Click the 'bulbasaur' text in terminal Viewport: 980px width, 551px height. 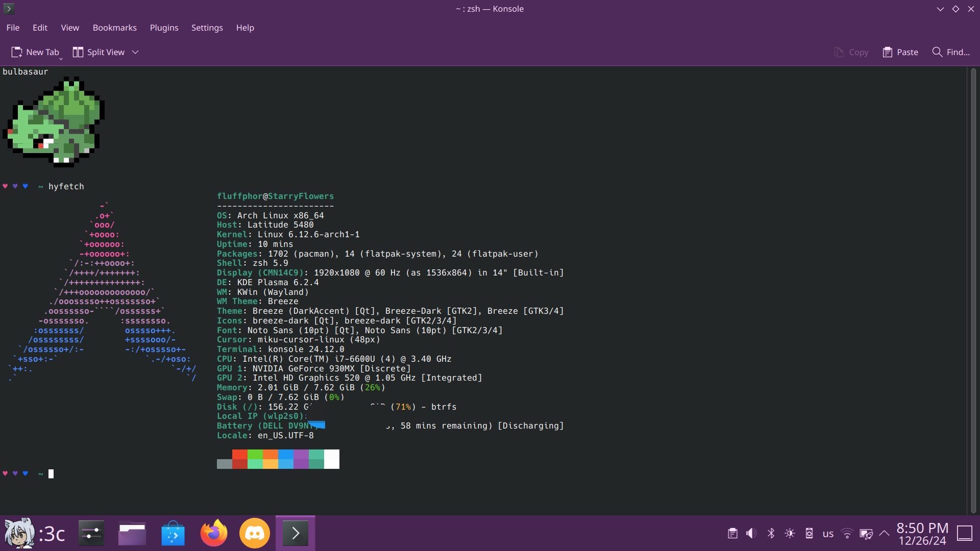[x=25, y=71]
